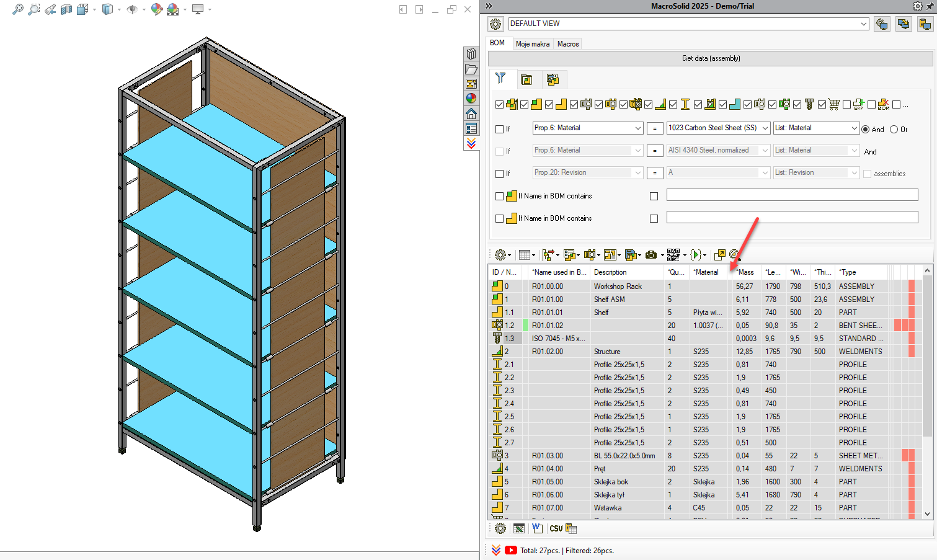937x560 pixels.
Task: Click the first icon button right of DEFAULT VIEW
Action: (881, 24)
